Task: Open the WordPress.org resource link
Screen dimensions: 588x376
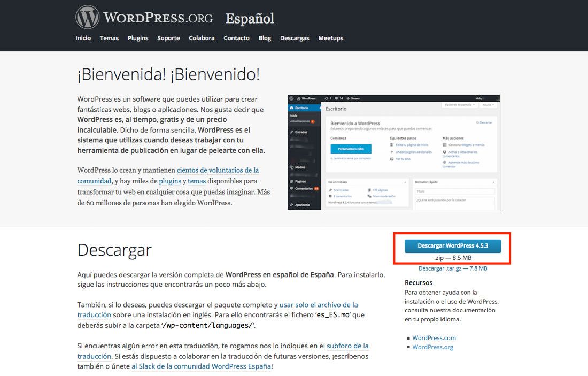Action: tap(433, 347)
